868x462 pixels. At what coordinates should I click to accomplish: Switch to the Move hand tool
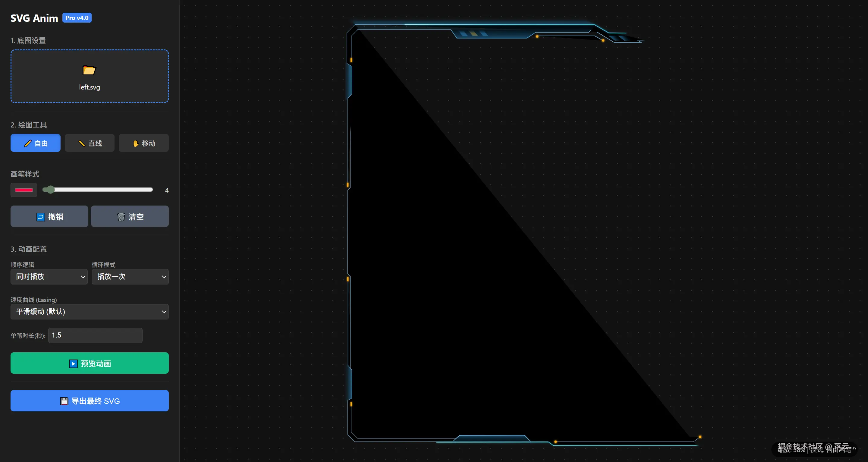(143, 143)
